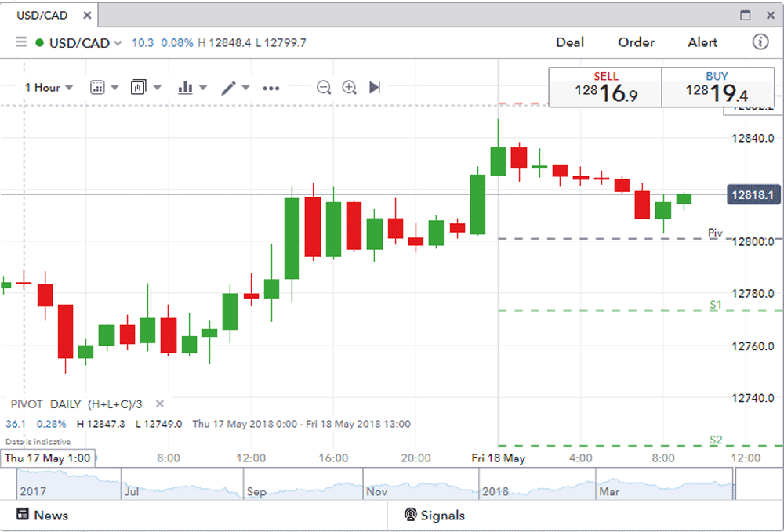Switch to the Order tab
This screenshot has height=532, width=784.
click(x=636, y=42)
